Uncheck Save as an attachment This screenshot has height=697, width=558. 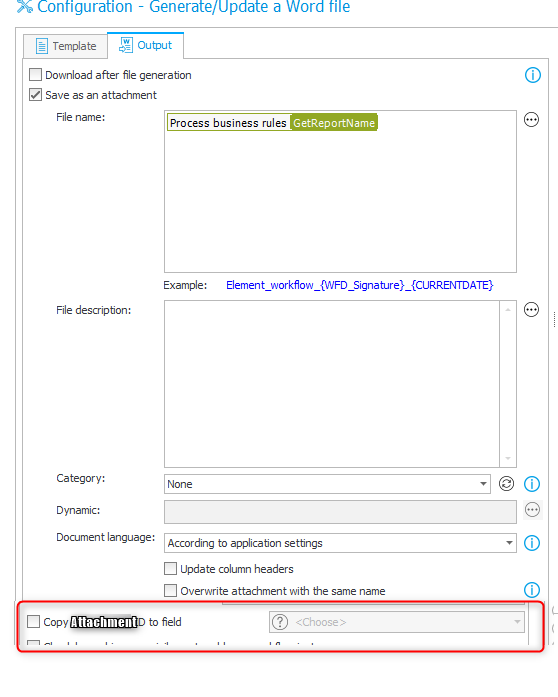tap(36, 95)
